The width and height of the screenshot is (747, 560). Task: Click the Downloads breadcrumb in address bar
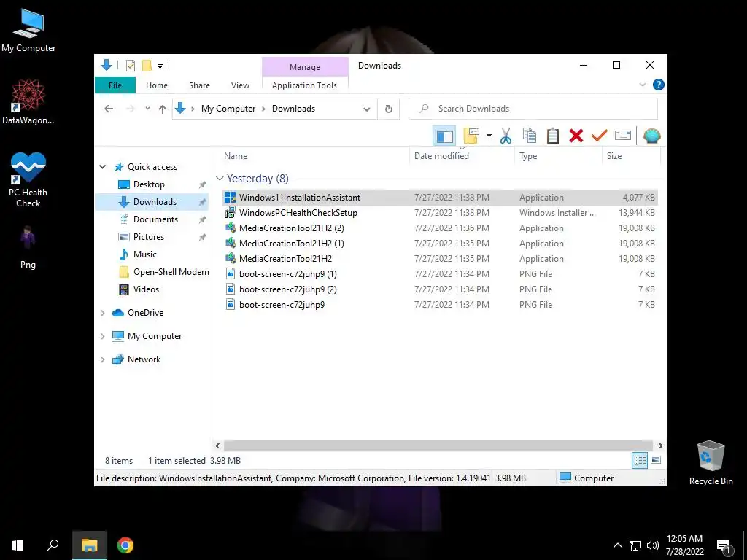coord(293,109)
